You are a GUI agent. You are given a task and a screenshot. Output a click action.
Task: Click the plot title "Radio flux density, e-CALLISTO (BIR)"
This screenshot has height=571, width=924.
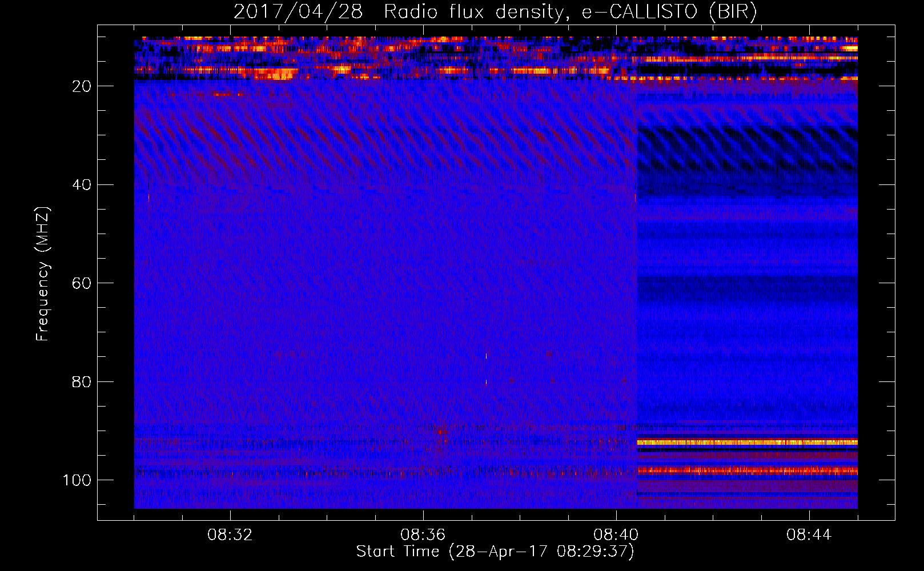[570, 11]
